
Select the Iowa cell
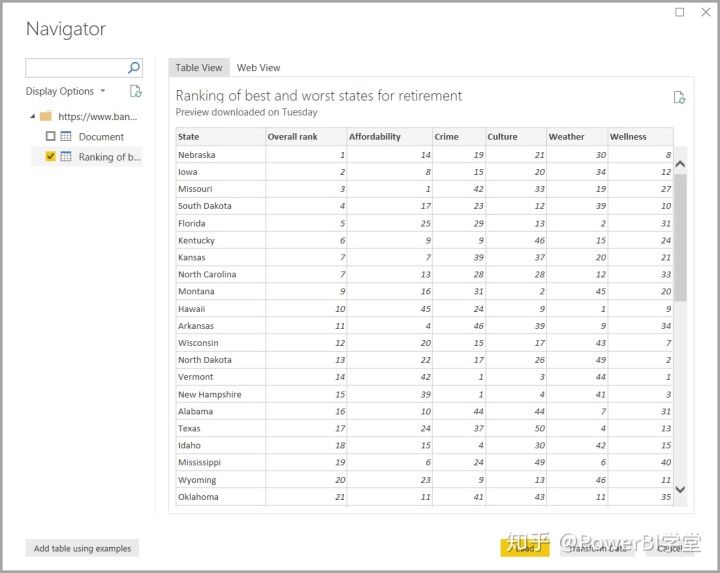(x=220, y=172)
